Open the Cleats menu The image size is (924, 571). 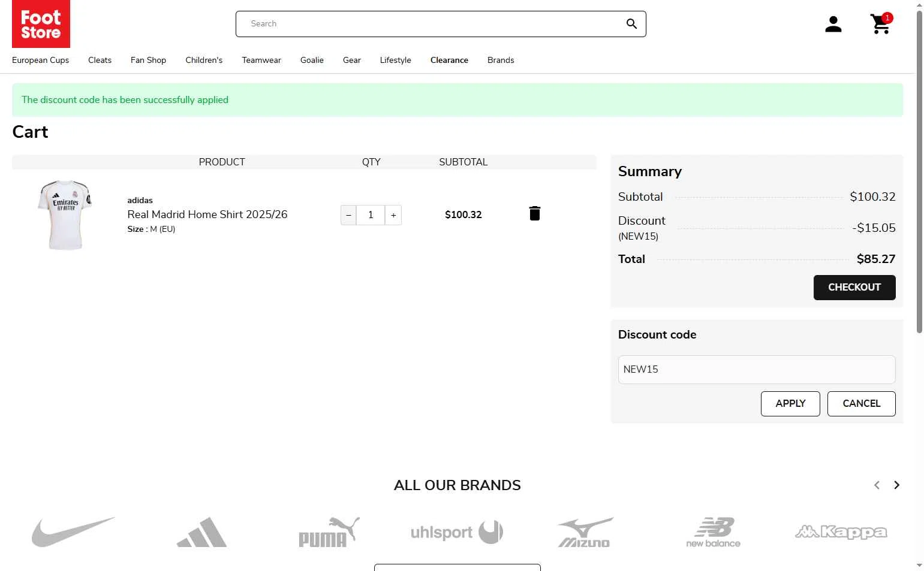point(100,60)
